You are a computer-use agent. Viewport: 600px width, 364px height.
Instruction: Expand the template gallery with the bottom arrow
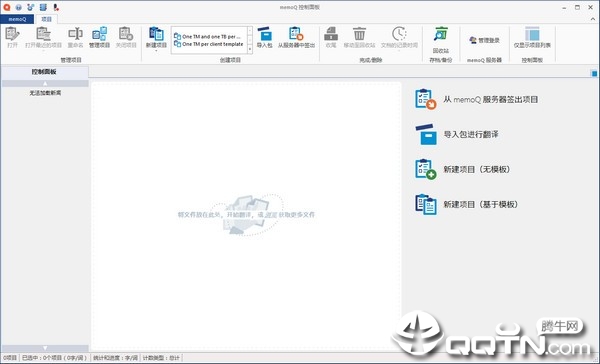[x=250, y=49]
